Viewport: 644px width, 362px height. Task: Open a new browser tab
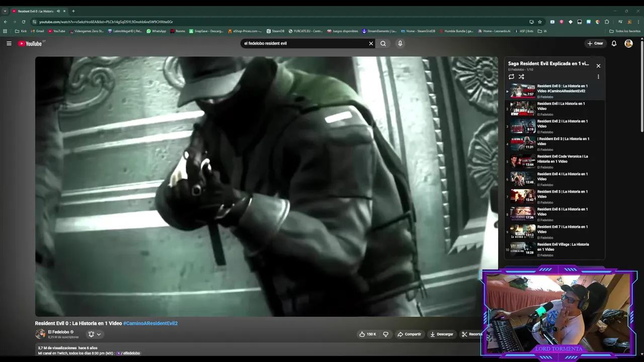pos(73,11)
